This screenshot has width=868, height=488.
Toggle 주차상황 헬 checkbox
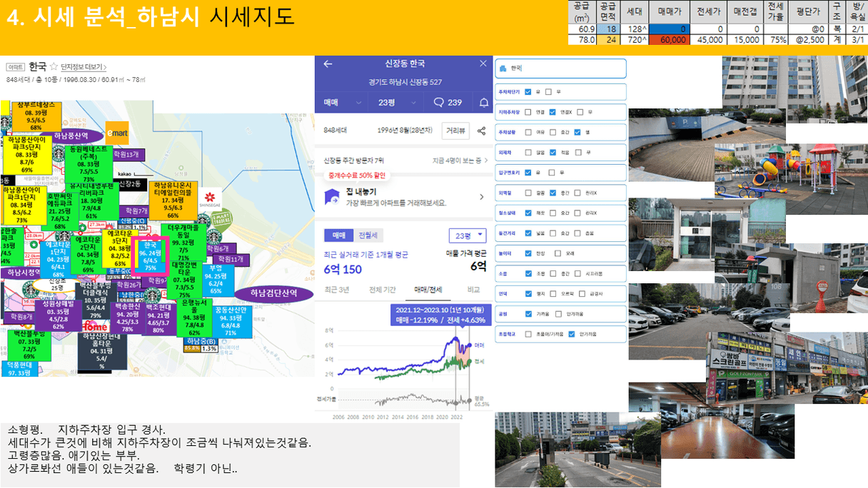577,132
